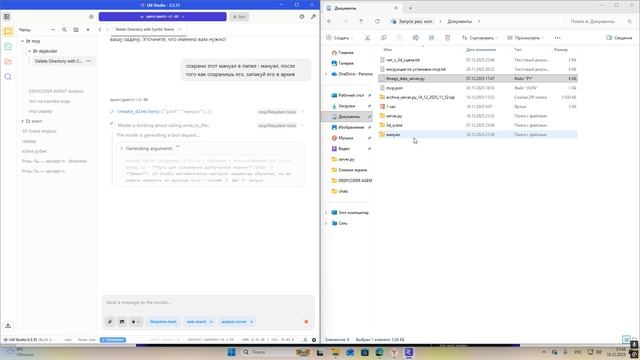Screen dimensions: 640x360
Task: Open the Просмотреть dropdown in Explorer
Action: [x=525, y=38]
